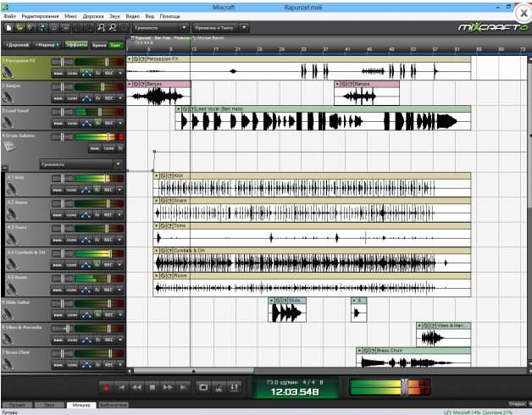This screenshot has height=415, width=532.
Task: Open fx panel for Cymbals & OH track
Action: 97,265
